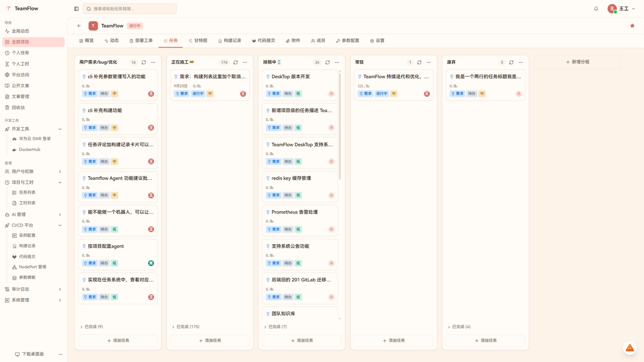Go back with the arrow icon

click(x=79, y=26)
